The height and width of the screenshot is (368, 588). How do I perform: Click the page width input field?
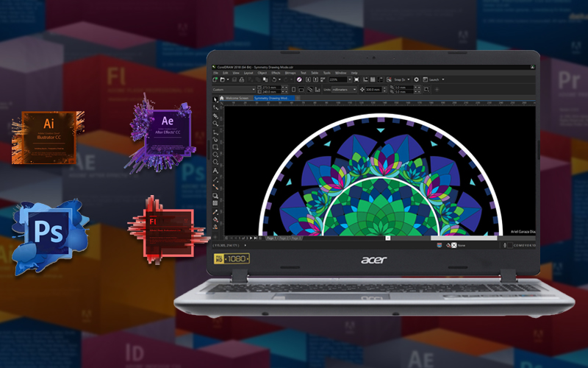(x=271, y=88)
